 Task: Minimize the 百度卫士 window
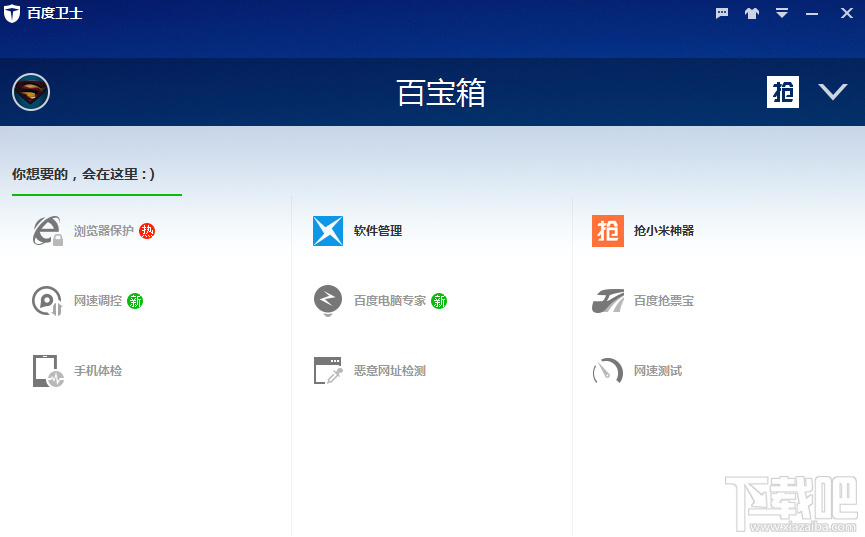(x=811, y=14)
